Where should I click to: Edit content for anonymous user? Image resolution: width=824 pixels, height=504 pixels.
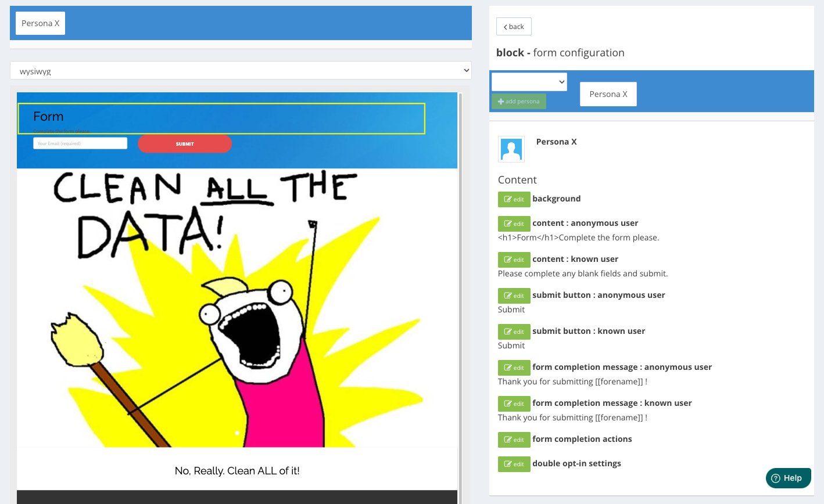(x=514, y=224)
